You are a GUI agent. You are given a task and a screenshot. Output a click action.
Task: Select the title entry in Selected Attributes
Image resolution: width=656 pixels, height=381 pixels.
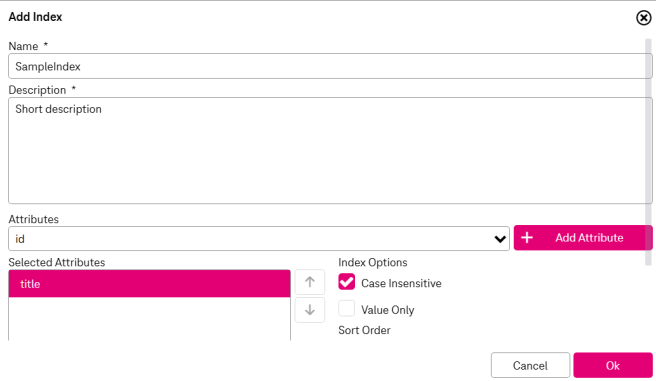pyautogui.click(x=149, y=284)
